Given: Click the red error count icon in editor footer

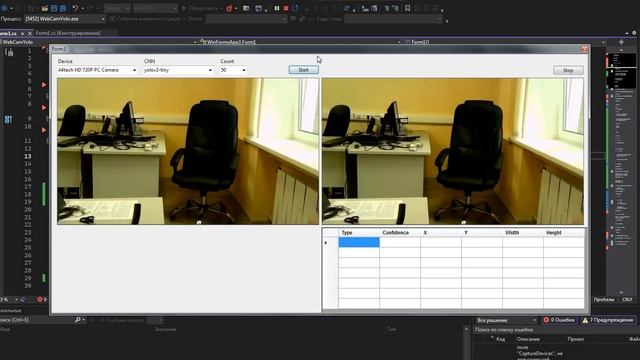Looking at the screenshot, I should point(40,299).
